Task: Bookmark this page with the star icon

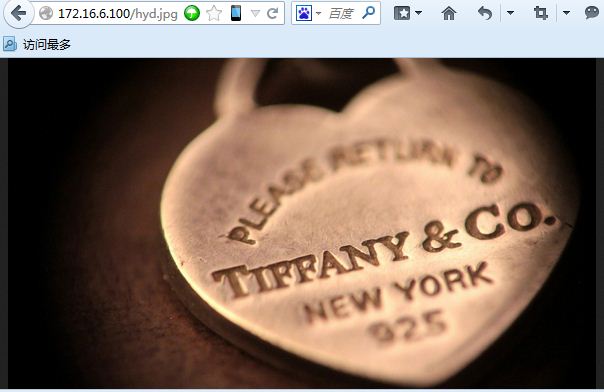Action: pos(214,13)
